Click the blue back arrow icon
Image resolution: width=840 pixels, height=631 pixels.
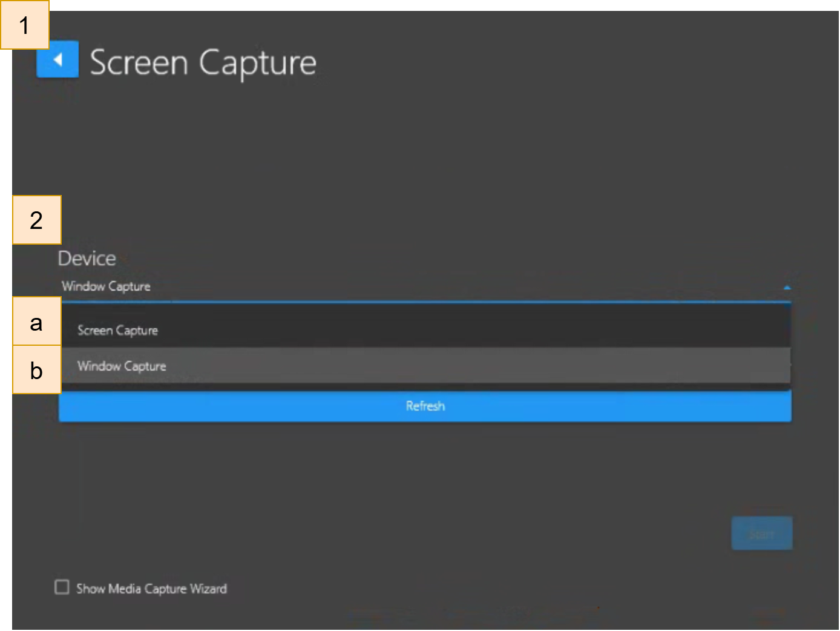click(57, 59)
